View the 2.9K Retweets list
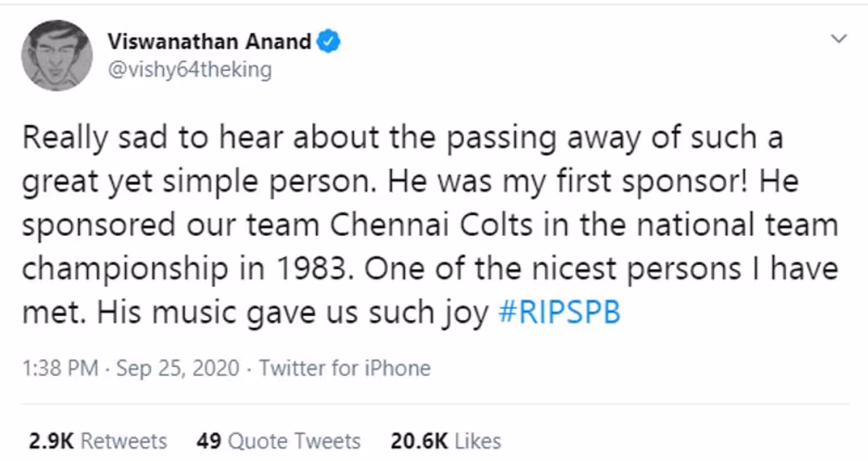The height and width of the screenshot is (461, 868). [x=98, y=441]
